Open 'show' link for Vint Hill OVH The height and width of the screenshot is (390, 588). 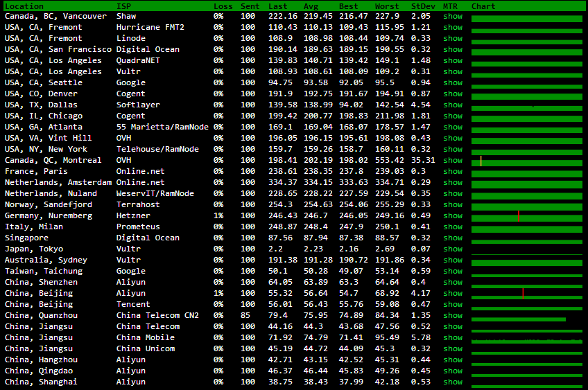pos(453,139)
